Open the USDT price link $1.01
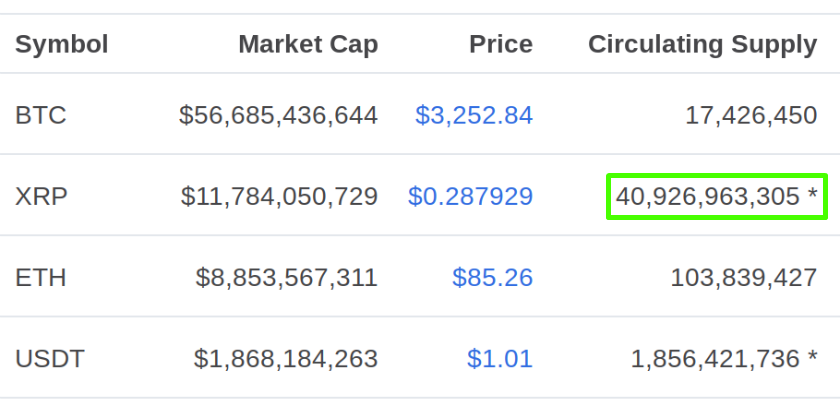Screen dimensions: 840x406 (500, 358)
